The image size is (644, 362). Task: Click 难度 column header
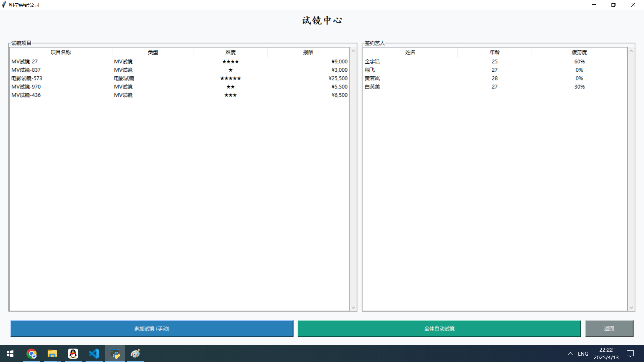coord(230,52)
